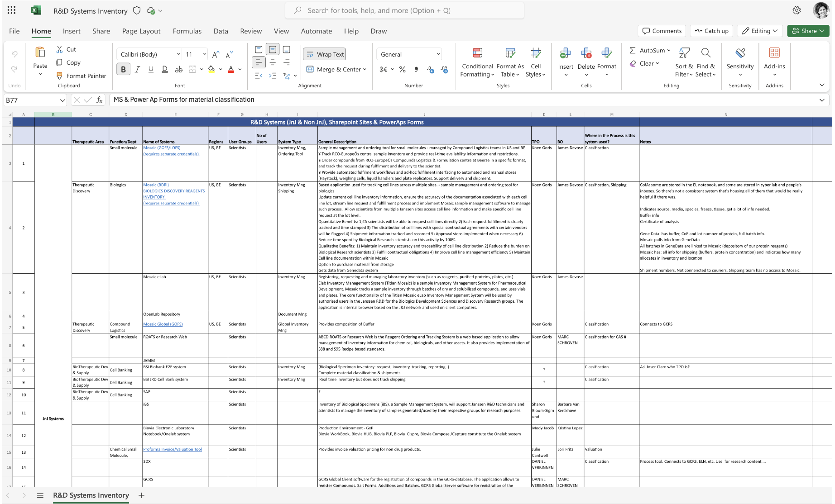The width and height of the screenshot is (835, 504).
Task: Decrease decimal places
Action: coord(445,69)
